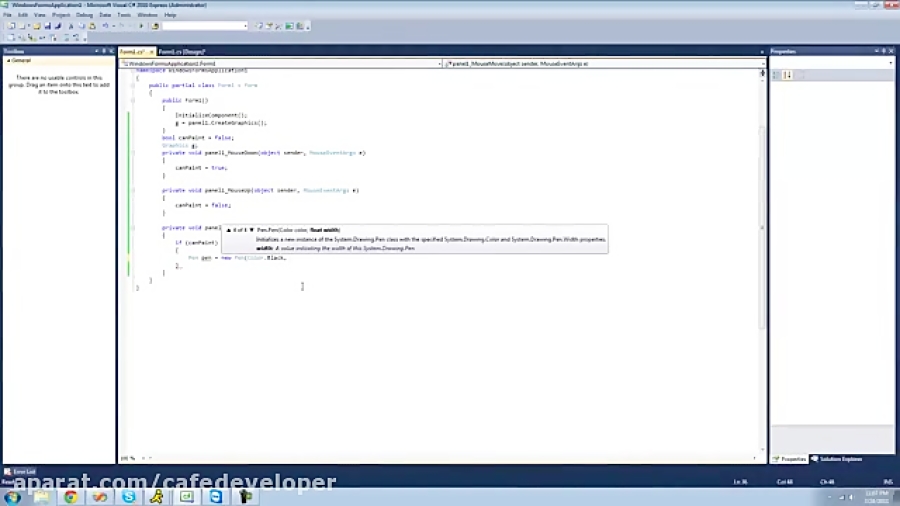Pin the Properties panel with auto-hide icon
The height and width of the screenshot is (506, 900).
click(884, 51)
